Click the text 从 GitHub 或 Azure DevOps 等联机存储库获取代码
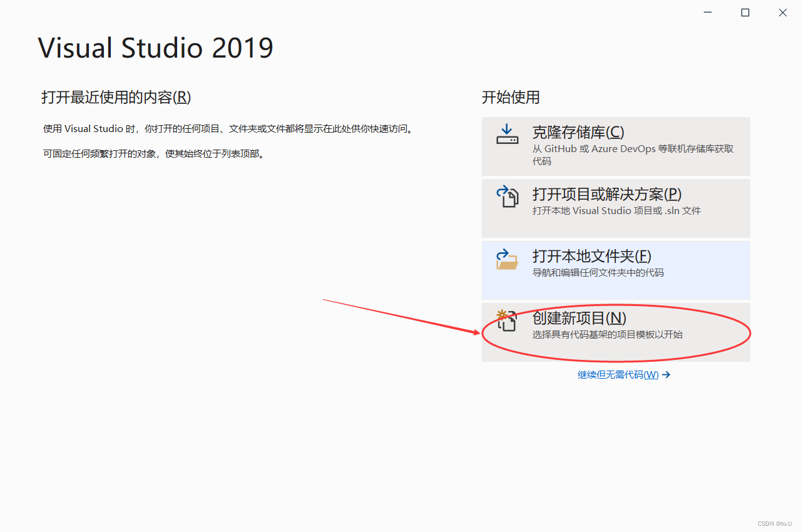 633,155
